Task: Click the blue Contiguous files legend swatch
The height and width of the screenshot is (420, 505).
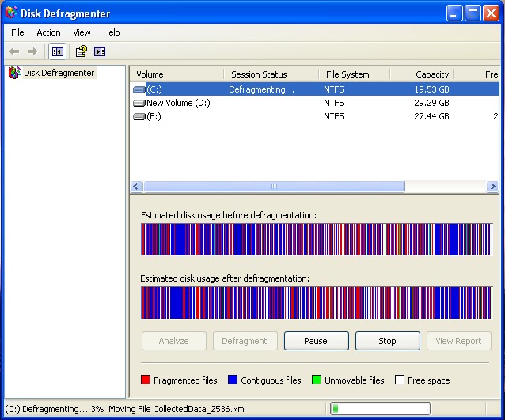Action: 233,380
